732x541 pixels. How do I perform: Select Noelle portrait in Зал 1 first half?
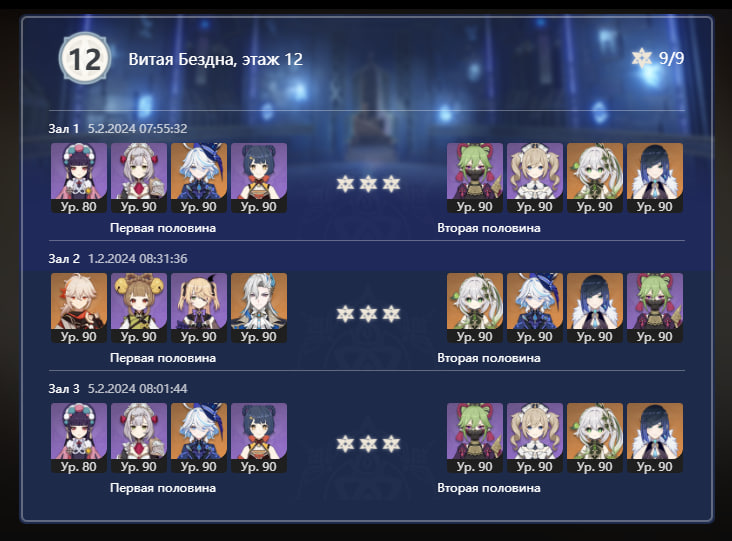tap(139, 178)
